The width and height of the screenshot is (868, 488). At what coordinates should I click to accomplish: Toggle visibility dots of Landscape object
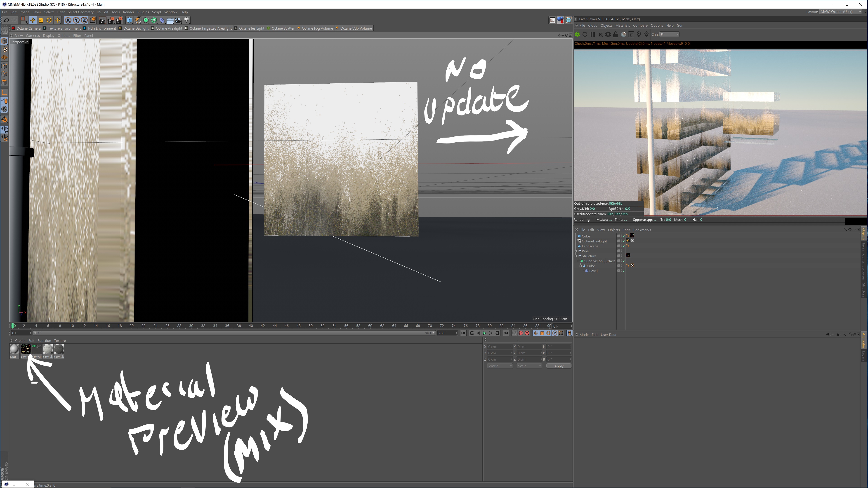tap(622, 246)
